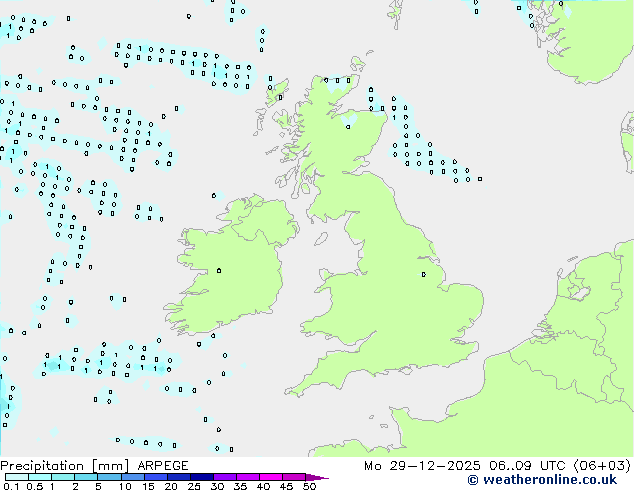Click the '25' legend scale label
Image resolution: width=634 pixels, height=490 pixels.
[194, 486]
